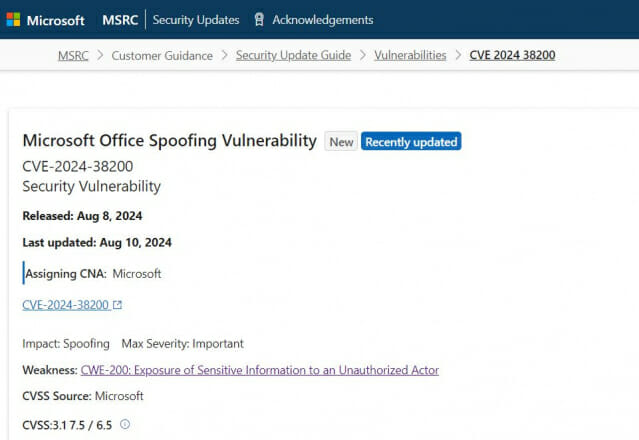Click the New badge next to title
Image resolution: width=639 pixels, height=440 pixels.
(x=341, y=141)
